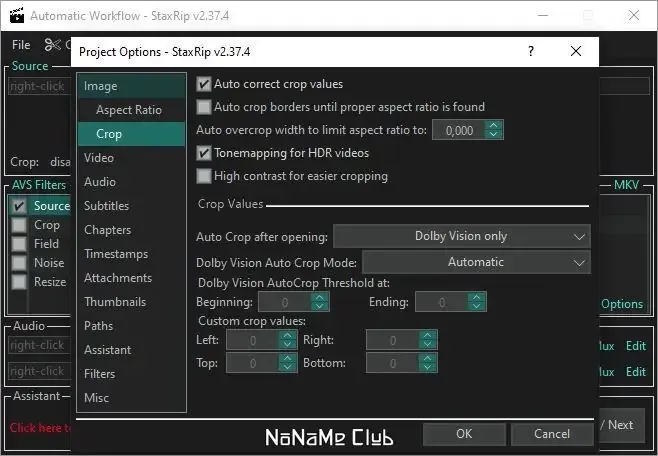Disable Tonemapping for HDR videos

(x=204, y=153)
